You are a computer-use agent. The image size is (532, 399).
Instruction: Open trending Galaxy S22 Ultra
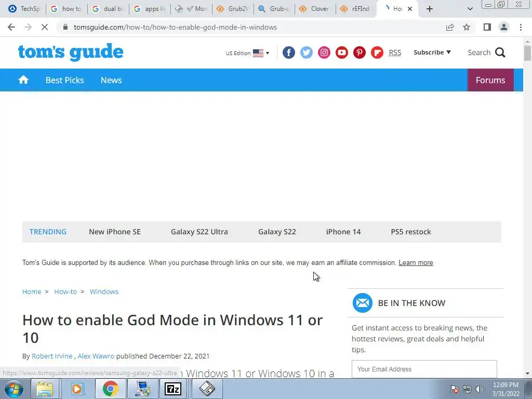(x=199, y=232)
